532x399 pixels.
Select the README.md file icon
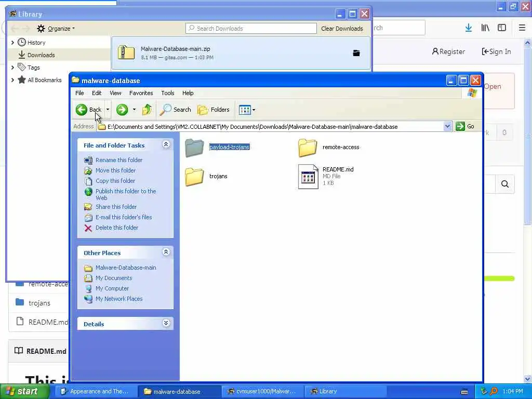(308, 177)
